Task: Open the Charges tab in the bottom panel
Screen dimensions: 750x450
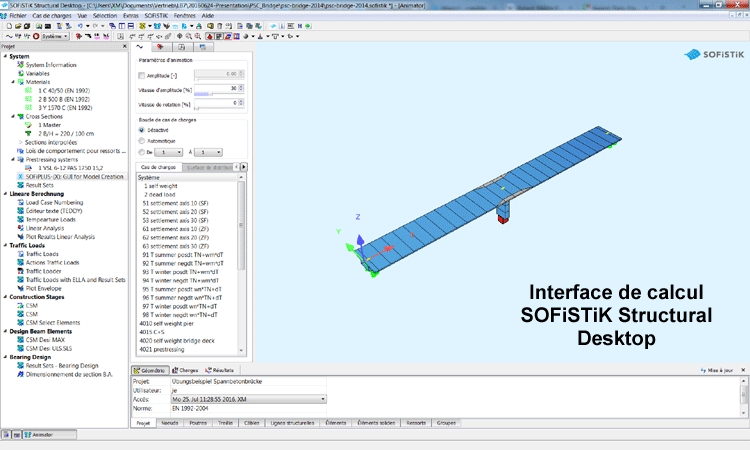Action: pos(185,370)
